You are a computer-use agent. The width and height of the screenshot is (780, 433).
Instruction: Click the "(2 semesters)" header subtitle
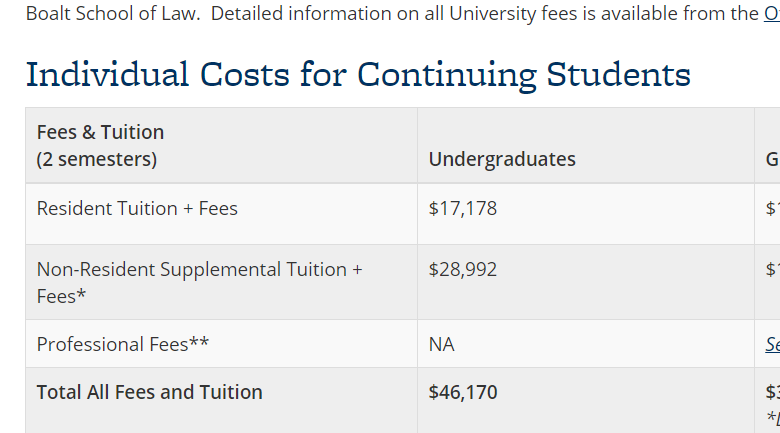point(97,159)
